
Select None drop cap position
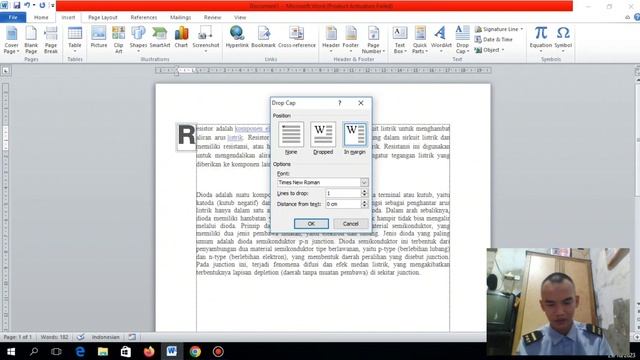point(291,138)
